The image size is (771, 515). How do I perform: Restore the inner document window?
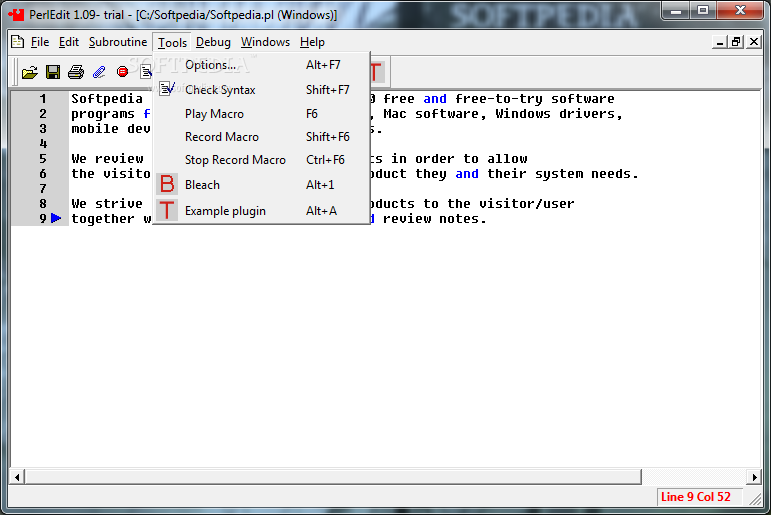(736, 42)
